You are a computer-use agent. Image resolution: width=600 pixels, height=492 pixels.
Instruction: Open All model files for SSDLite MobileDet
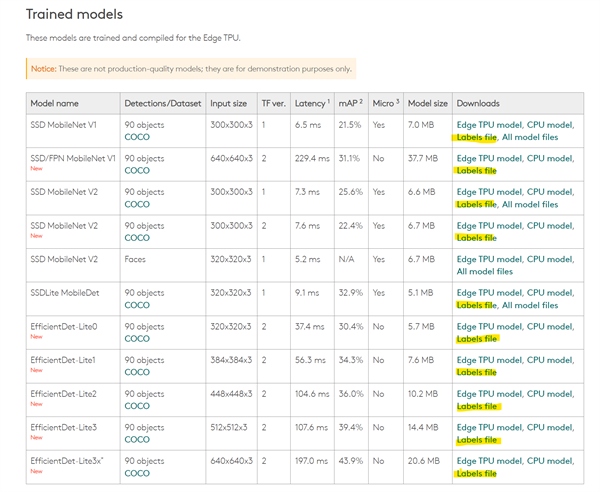coord(530,305)
